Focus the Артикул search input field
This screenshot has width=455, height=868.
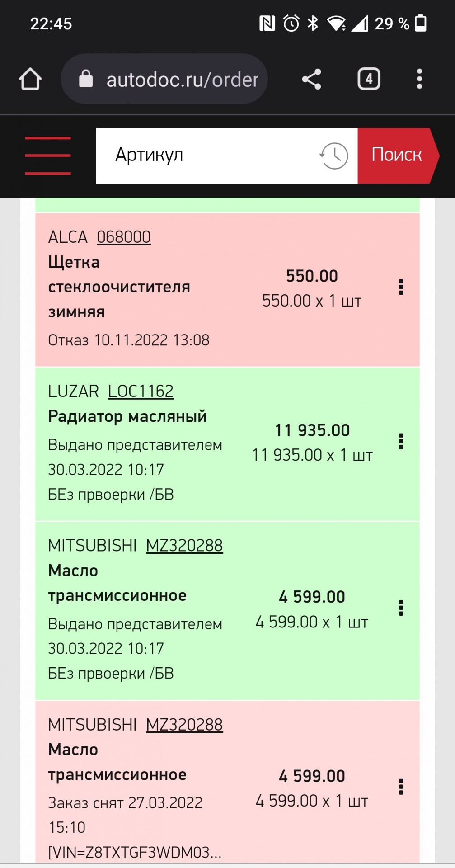[x=208, y=156]
